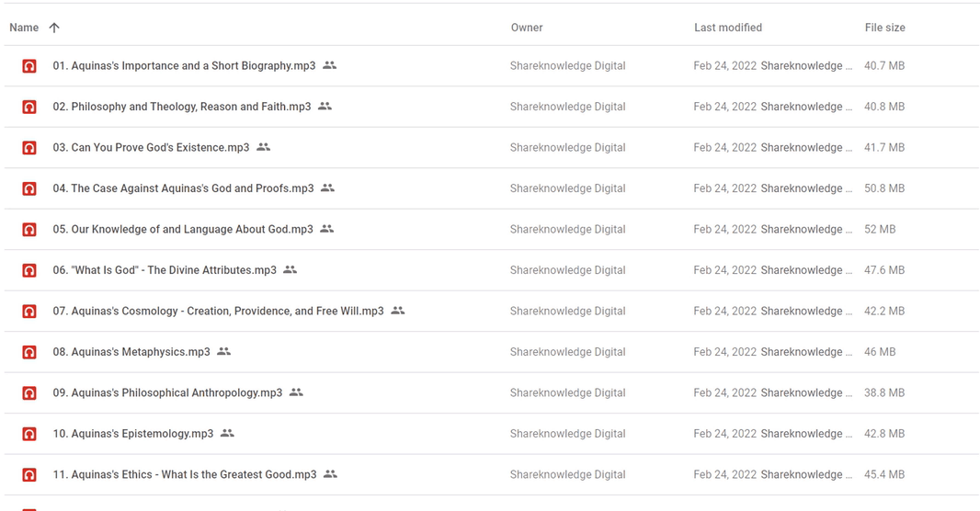Sort by the Last modified column header
The image size is (980, 511).
tap(727, 28)
